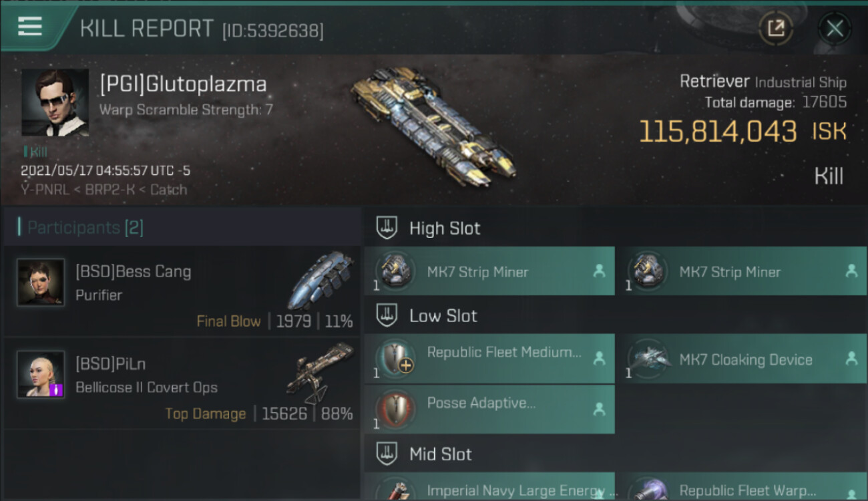Open Bess Cang's portrait
The width and height of the screenshot is (868, 501).
click(x=41, y=283)
